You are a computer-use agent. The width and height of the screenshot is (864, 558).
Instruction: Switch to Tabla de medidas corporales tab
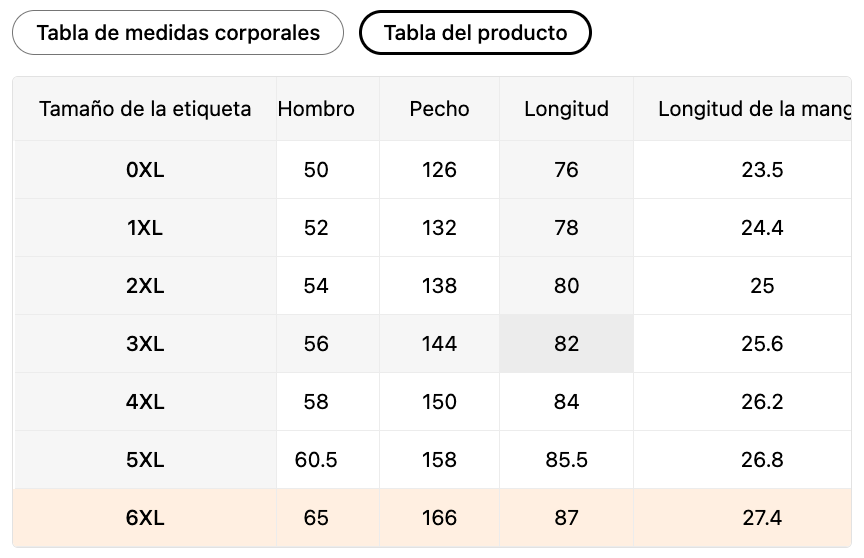(x=178, y=33)
